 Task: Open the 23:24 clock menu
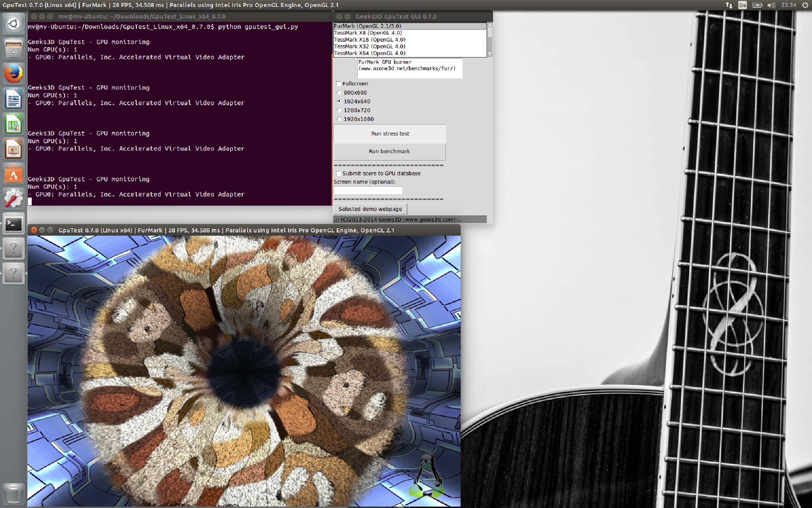789,5
